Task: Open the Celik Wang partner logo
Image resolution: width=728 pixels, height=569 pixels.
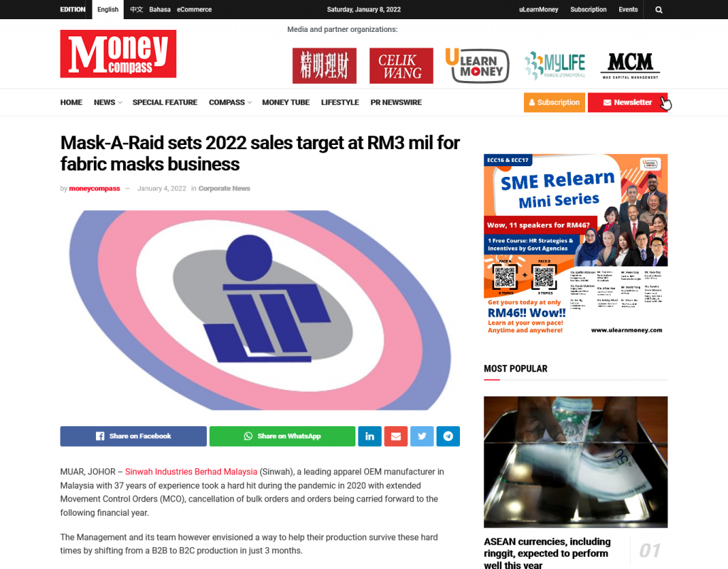Action: point(401,66)
